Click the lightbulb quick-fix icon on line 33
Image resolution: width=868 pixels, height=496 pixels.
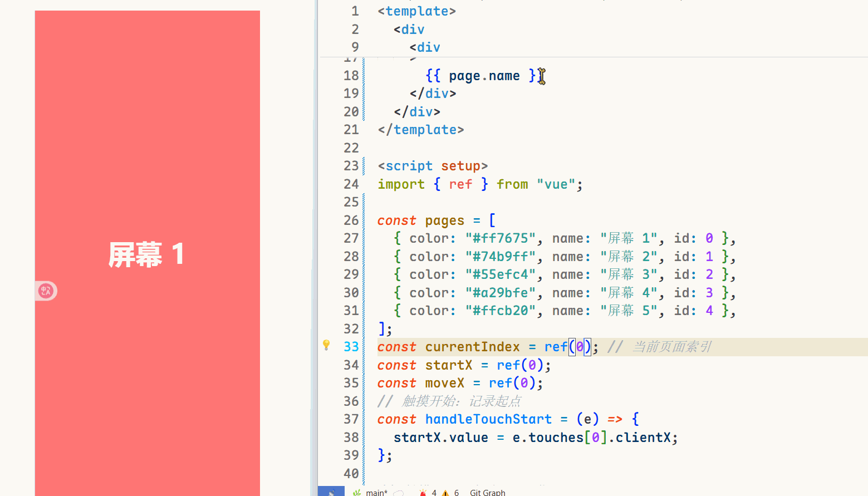pos(326,345)
